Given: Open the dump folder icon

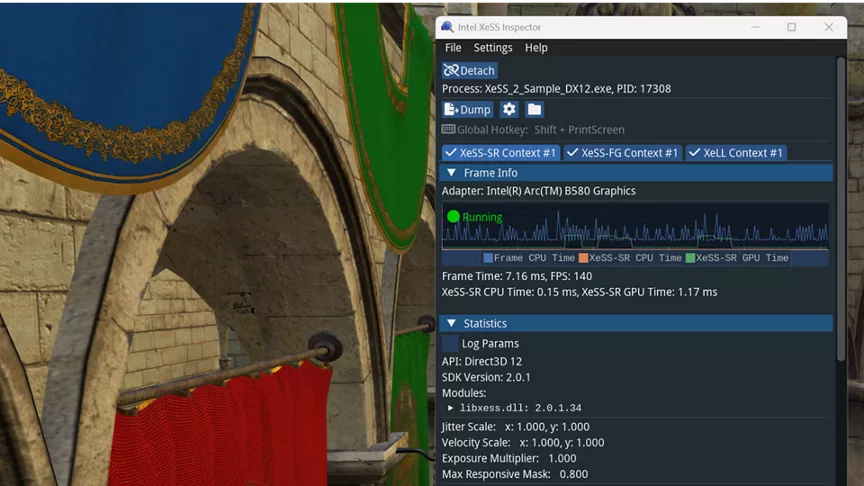Looking at the screenshot, I should [534, 110].
